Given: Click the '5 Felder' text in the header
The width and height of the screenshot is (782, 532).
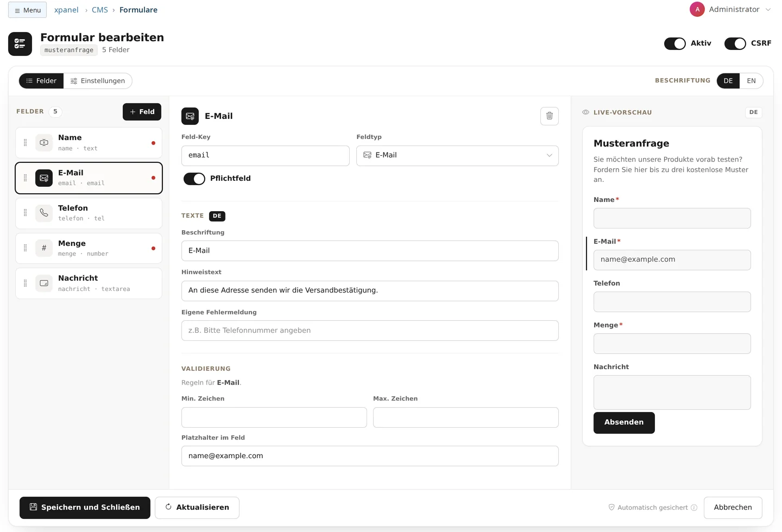Looking at the screenshot, I should (x=116, y=50).
